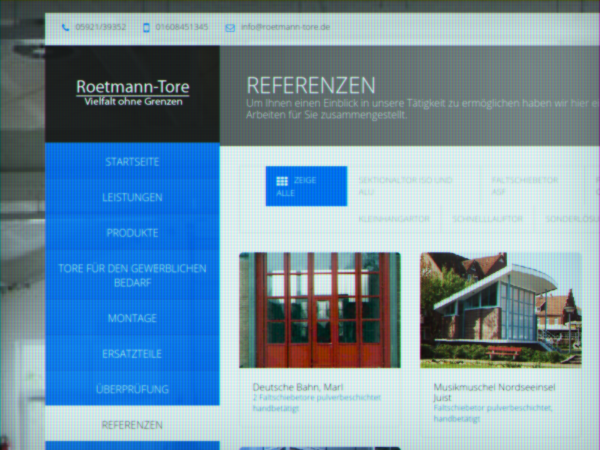Go to Startseite in the sidebar
This screenshot has width=600, height=450.
(x=132, y=162)
